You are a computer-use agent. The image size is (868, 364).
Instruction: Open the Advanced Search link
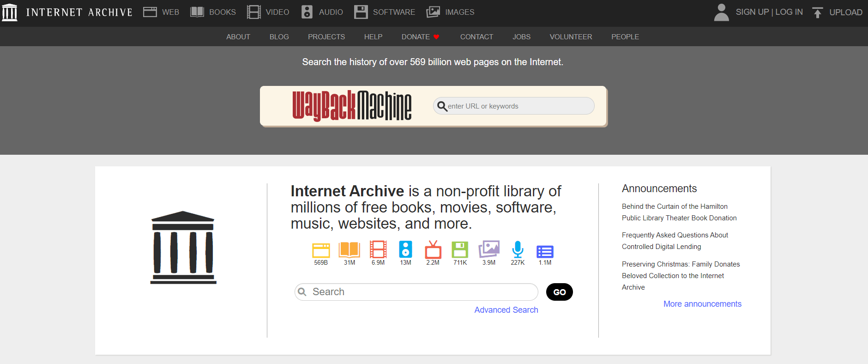(506, 310)
